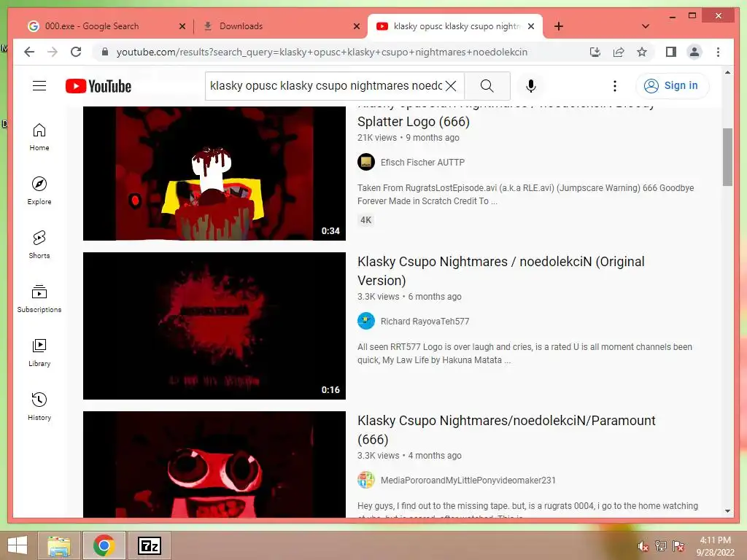Open 7-Zip from the taskbar

(149, 545)
